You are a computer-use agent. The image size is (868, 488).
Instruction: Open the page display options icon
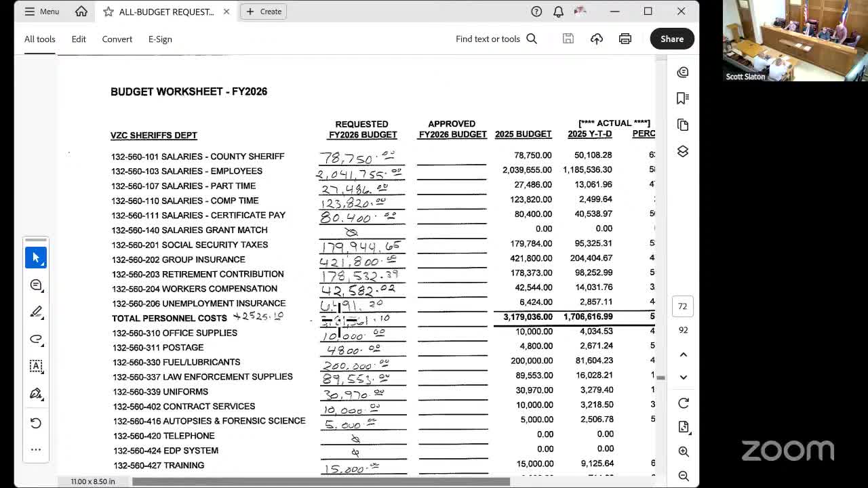(x=683, y=427)
